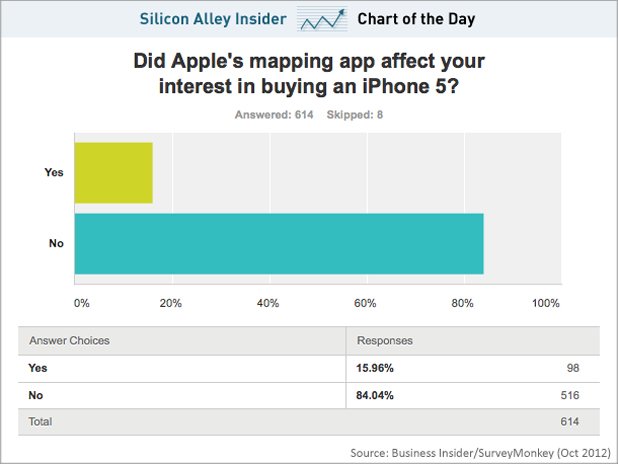The image size is (618, 464).
Task: Click the Skipped: 8 label
Action: pos(355,115)
